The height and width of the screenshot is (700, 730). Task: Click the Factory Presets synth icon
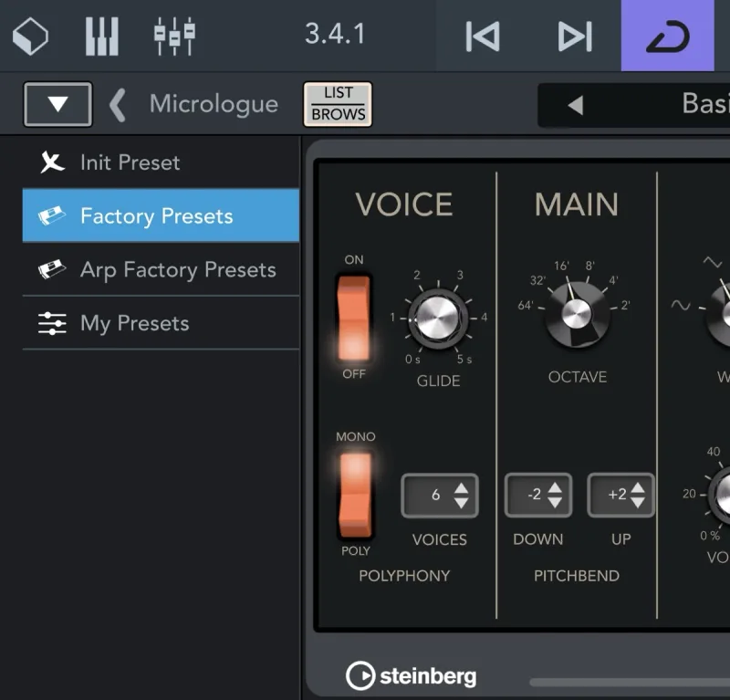pyautogui.click(x=52, y=215)
